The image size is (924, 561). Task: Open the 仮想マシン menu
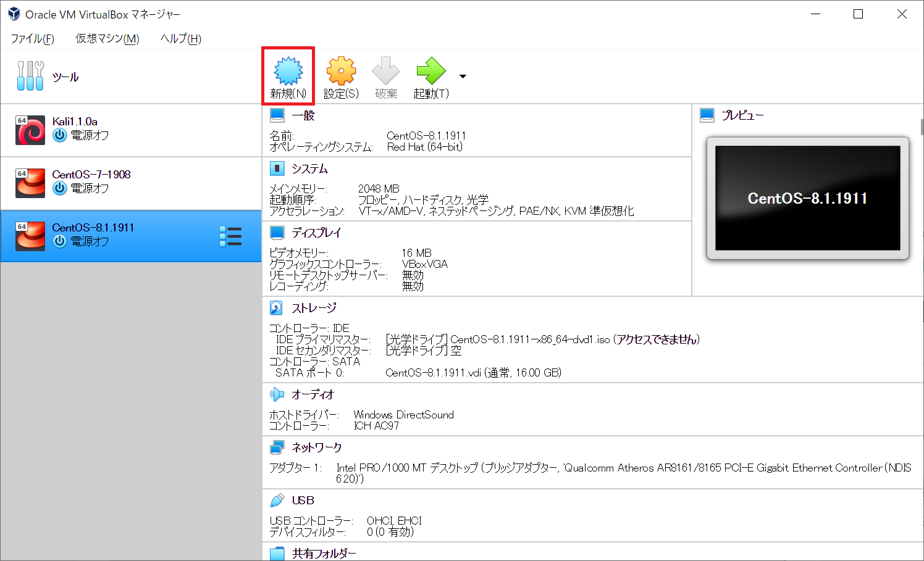106,38
